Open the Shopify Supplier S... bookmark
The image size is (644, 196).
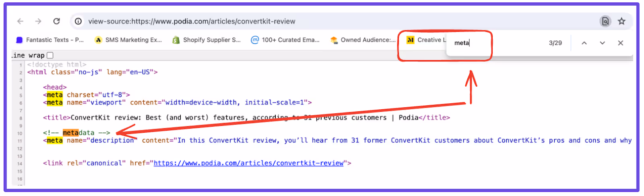(x=206, y=40)
